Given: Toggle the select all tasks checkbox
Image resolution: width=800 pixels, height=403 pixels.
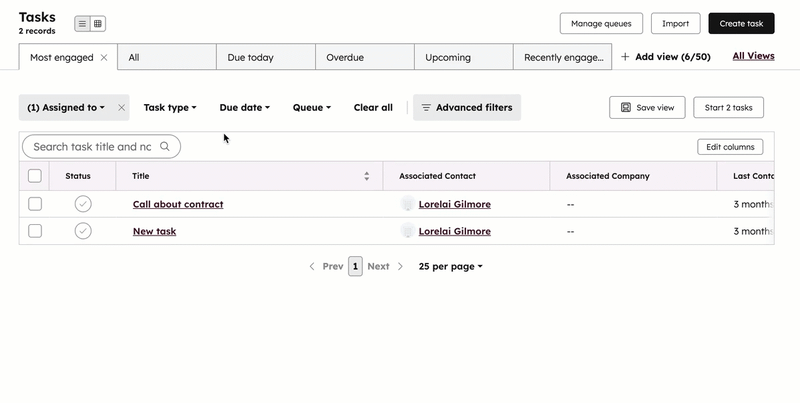Looking at the screenshot, I should click(x=35, y=176).
